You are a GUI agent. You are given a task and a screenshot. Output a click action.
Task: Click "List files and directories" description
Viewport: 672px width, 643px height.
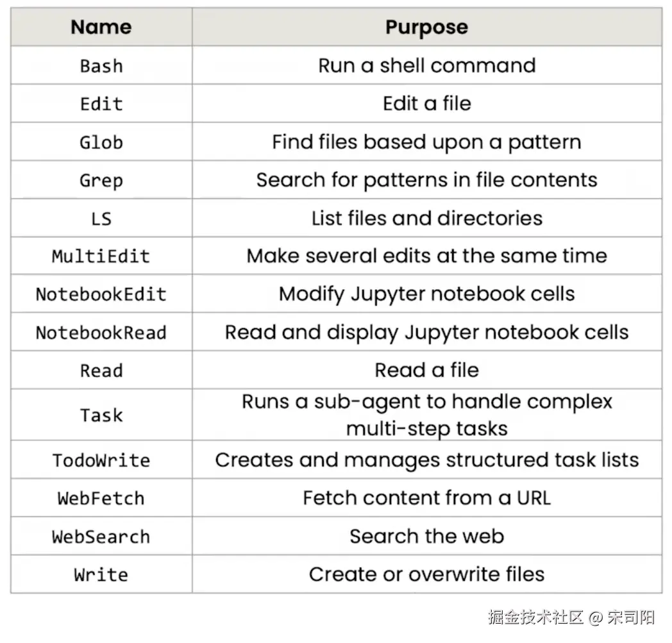[x=426, y=218]
